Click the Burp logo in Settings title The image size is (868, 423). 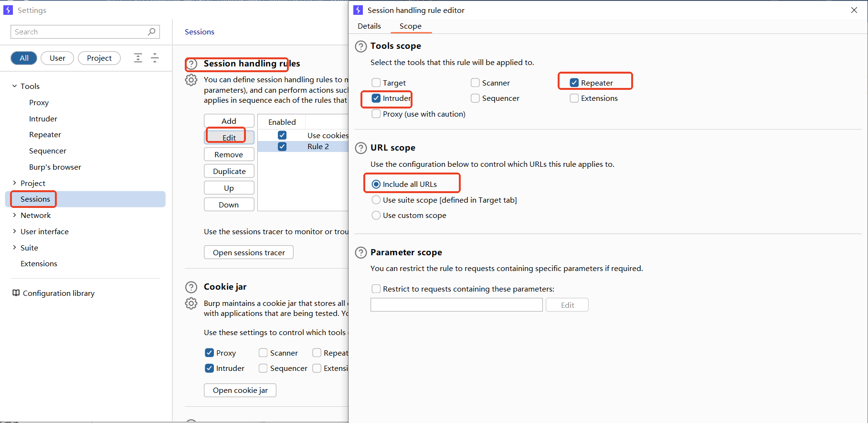point(8,10)
